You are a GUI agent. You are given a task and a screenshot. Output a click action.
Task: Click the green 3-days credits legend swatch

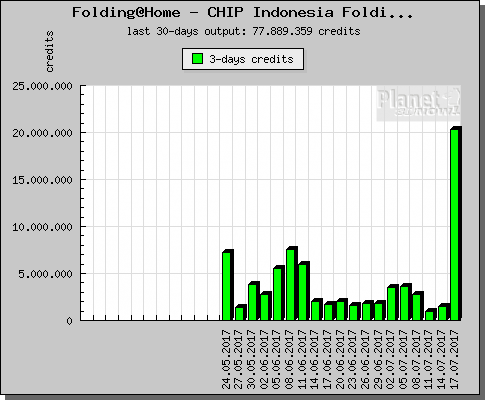(x=198, y=59)
